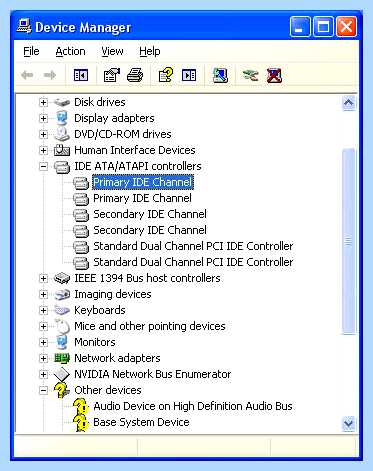The image size is (373, 471).
Task: Click the Forward arrow in the toolbar
Action: click(x=50, y=75)
